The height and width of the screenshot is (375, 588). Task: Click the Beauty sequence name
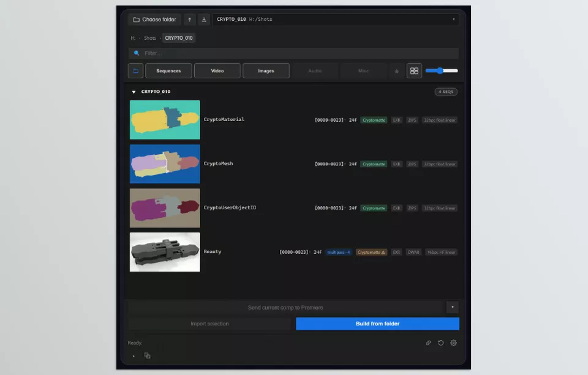tap(213, 252)
